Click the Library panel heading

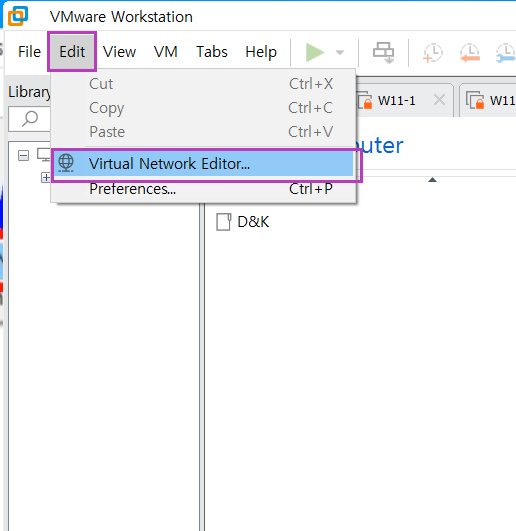[x=30, y=92]
